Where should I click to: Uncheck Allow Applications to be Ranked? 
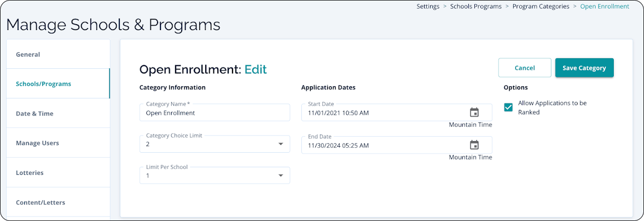coord(508,107)
